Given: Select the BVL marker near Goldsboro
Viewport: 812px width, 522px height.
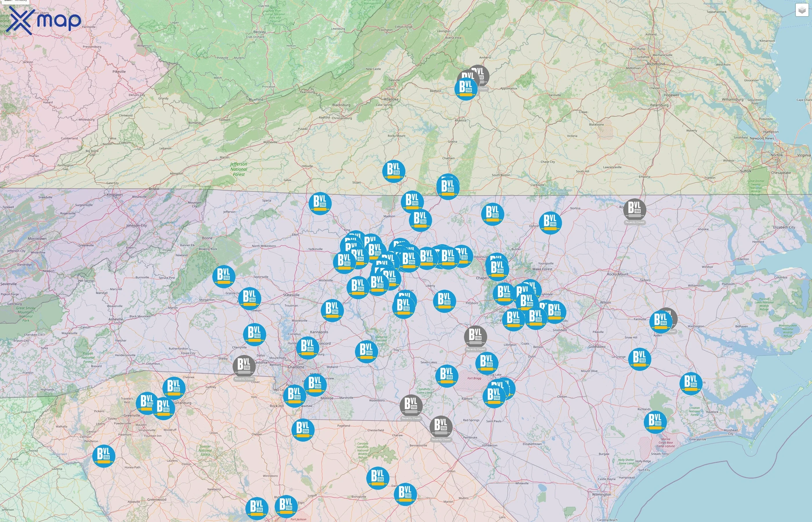Looking at the screenshot, I should click(640, 359).
